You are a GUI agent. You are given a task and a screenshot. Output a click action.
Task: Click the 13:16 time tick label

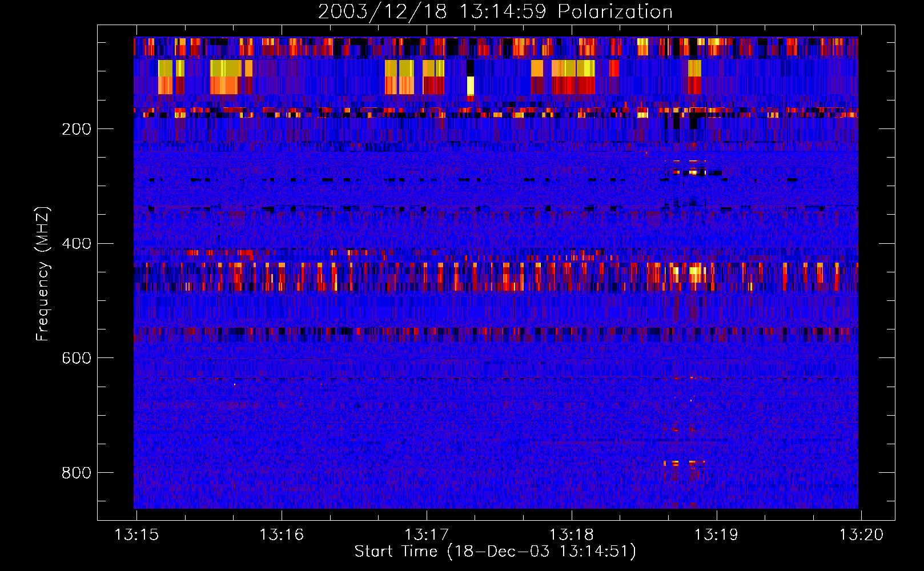[282, 535]
